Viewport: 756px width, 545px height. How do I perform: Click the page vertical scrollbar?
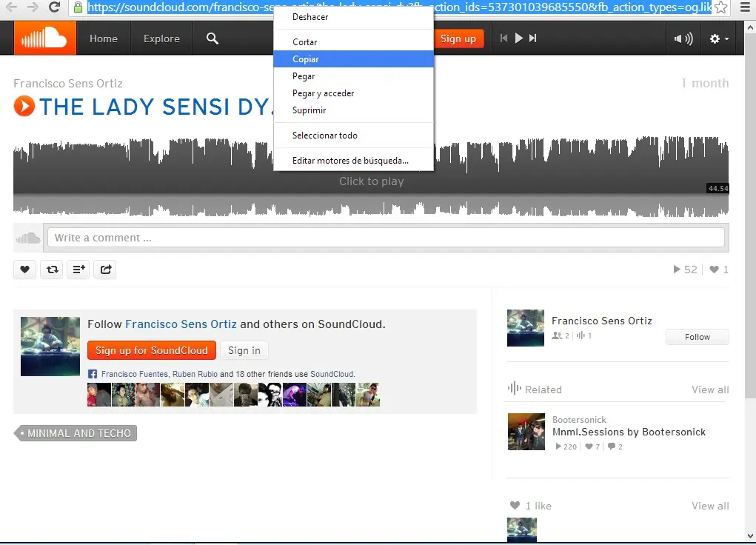coord(750,217)
